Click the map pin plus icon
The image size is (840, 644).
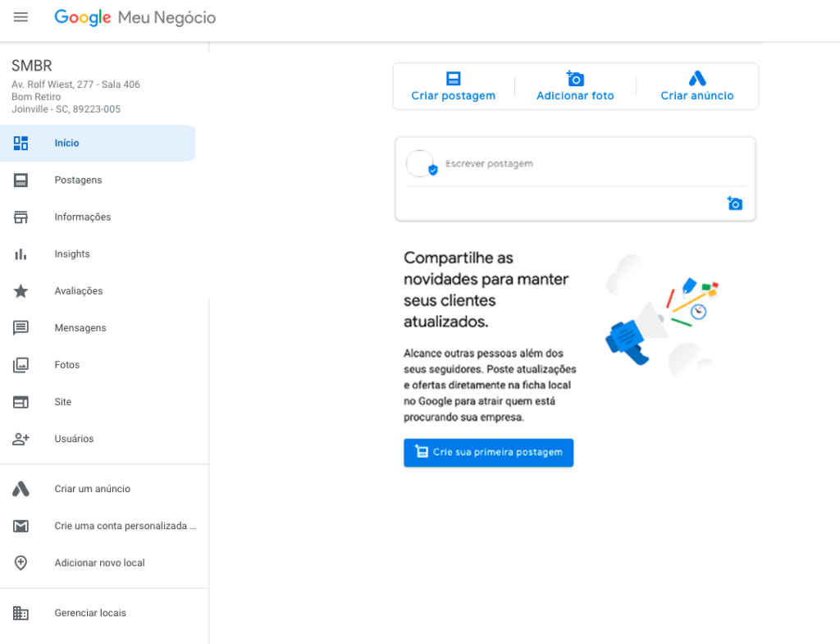point(21,563)
